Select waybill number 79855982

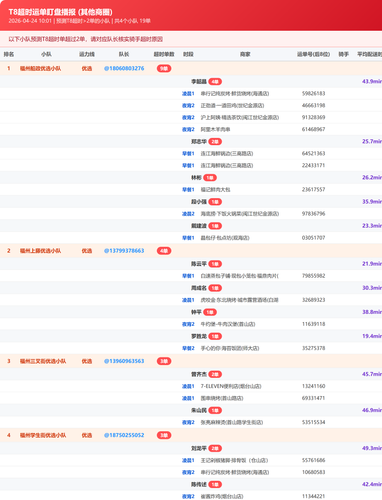click(x=313, y=276)
